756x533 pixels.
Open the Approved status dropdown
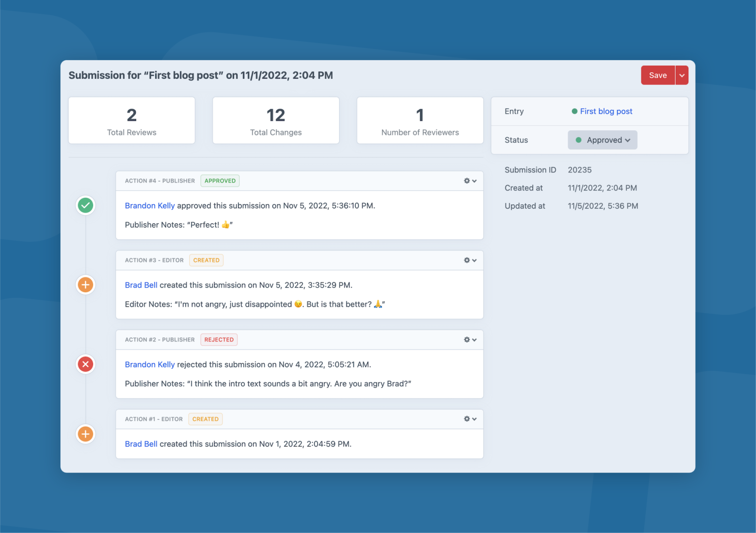(602, 140)
